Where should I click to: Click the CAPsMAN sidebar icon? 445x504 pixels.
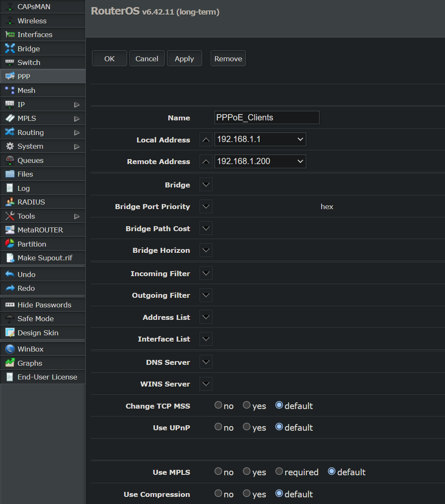(x=10, y=7)
